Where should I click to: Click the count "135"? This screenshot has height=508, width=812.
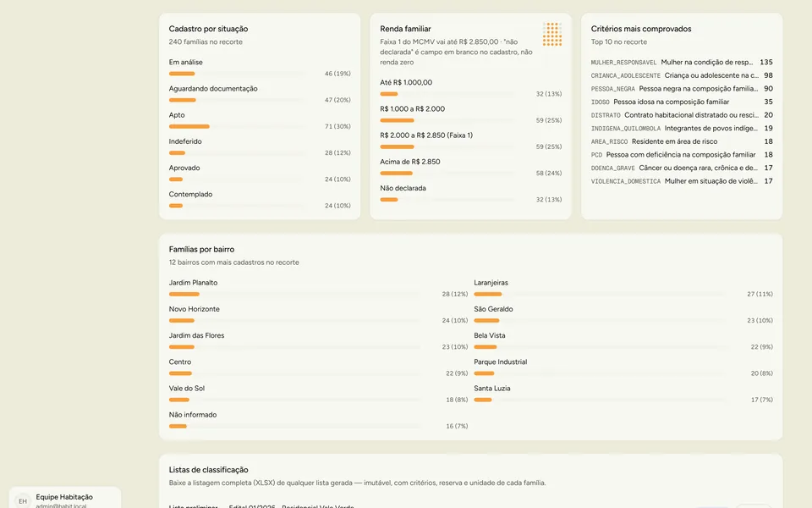[x=766, y=62]
